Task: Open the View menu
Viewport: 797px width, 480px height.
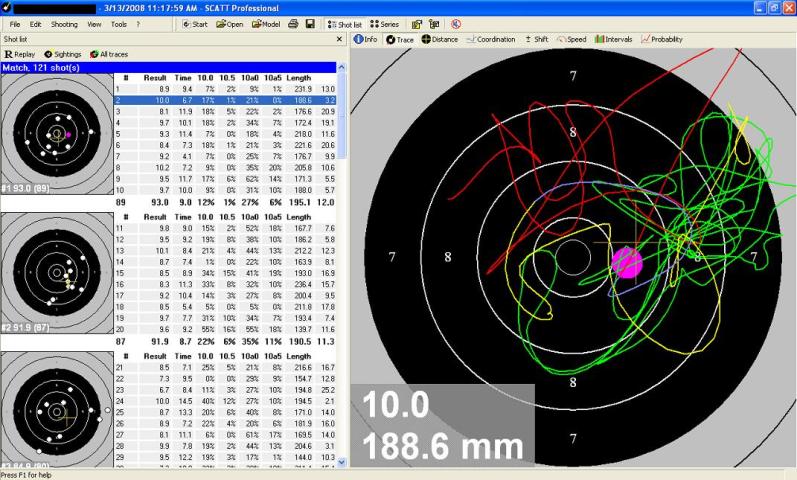Action: pos(94,24)
